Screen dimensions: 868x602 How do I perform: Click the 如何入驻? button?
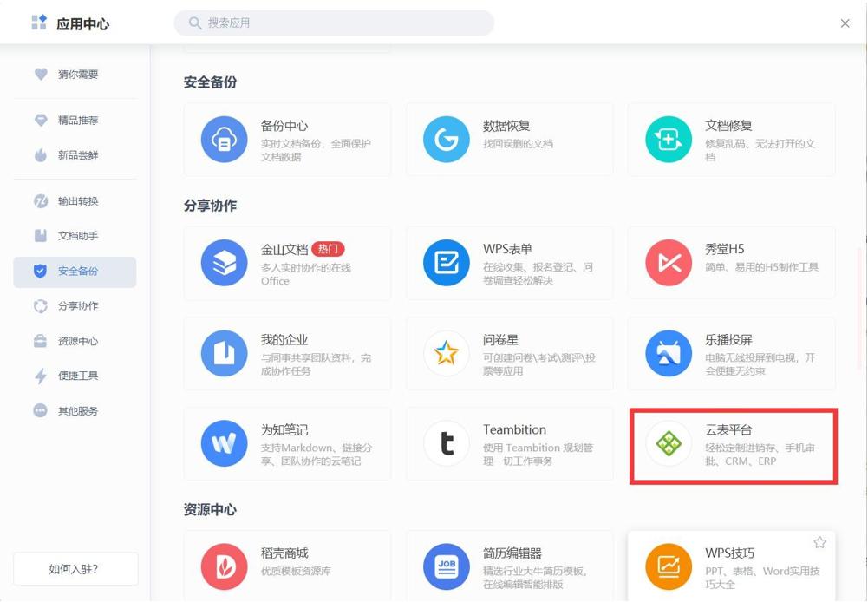(x=75, y=569)
